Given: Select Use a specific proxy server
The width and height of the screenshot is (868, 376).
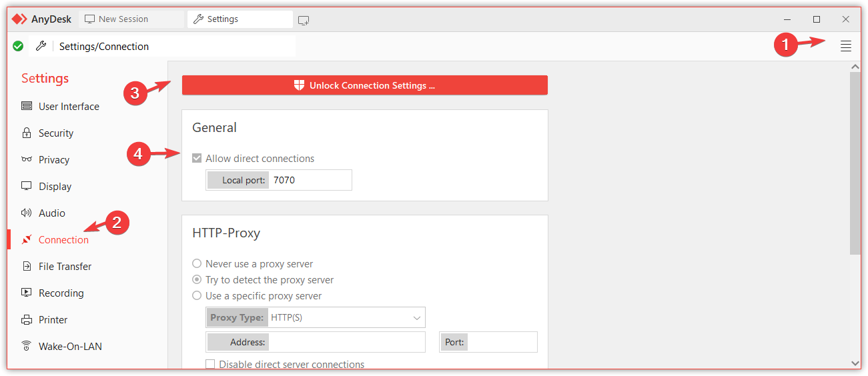Looking at the screenshot, I should (x=197, y=296).
